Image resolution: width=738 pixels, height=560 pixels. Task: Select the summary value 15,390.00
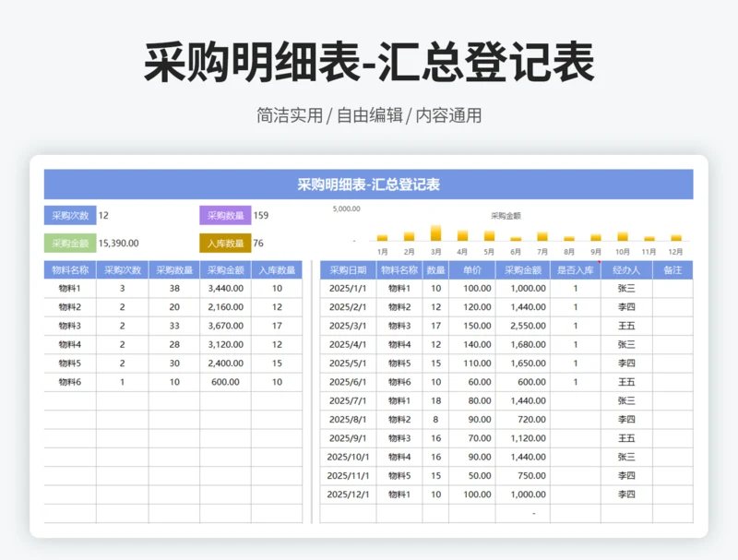click(119, 244)
